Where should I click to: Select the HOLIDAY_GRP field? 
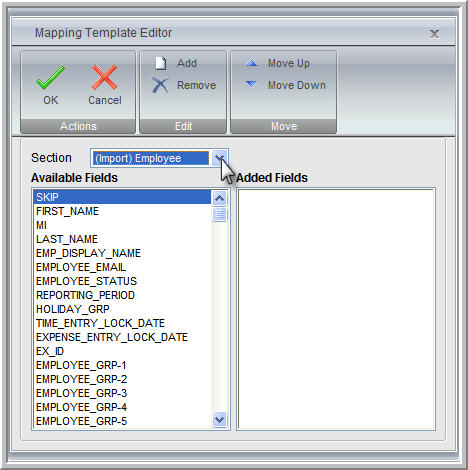click(x=122, y=309)
